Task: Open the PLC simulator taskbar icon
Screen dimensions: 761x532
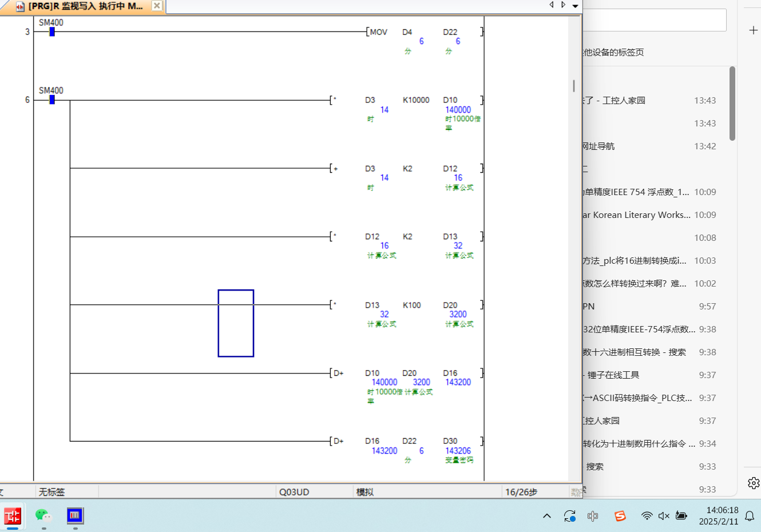Action: (x=75, y=516)
